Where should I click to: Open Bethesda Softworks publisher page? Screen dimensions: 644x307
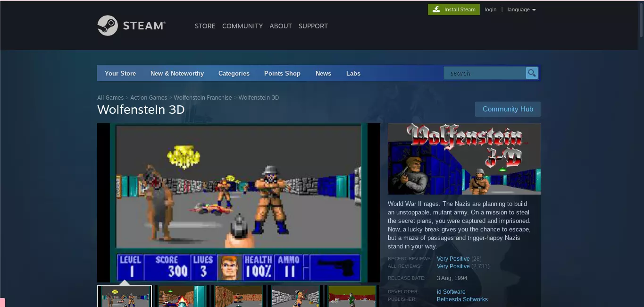click(x=462, y=299)
